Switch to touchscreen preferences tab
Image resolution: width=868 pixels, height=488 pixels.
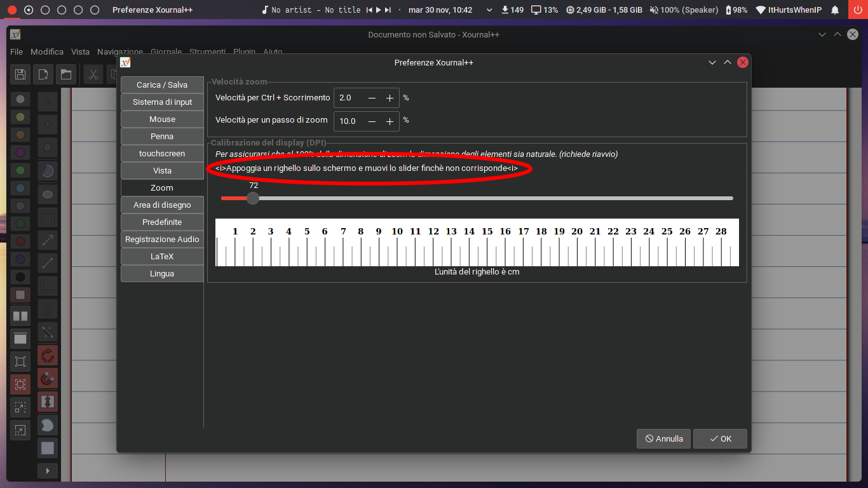pyautogui.click(x=162, y=153)
